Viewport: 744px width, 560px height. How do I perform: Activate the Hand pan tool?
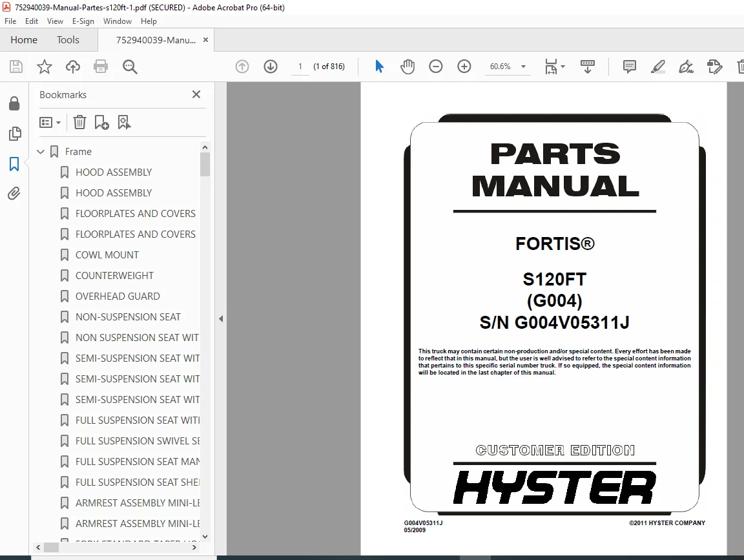click(407, 67)
